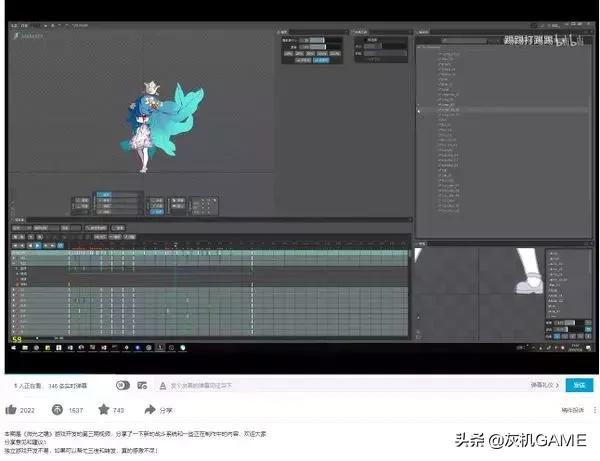Click the share arrow icon
This screenshot has height=461, width=600.
[x=150, y=410]
